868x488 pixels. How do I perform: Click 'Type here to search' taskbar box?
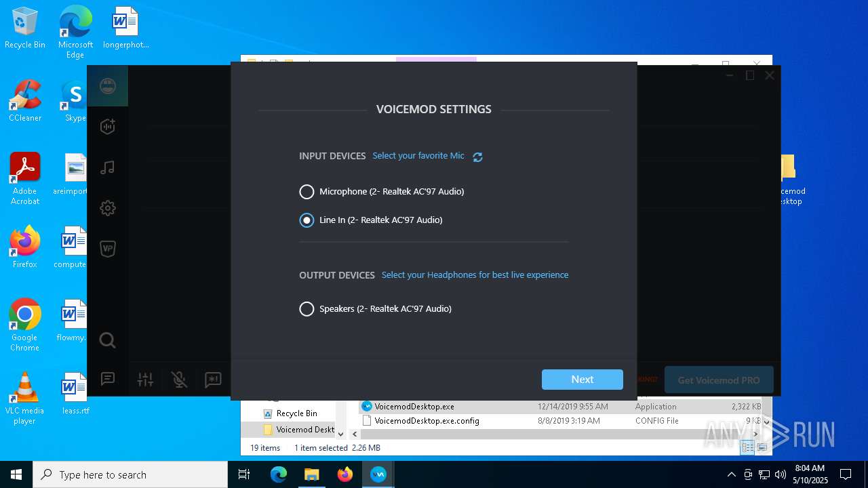[x=130, y=474]
